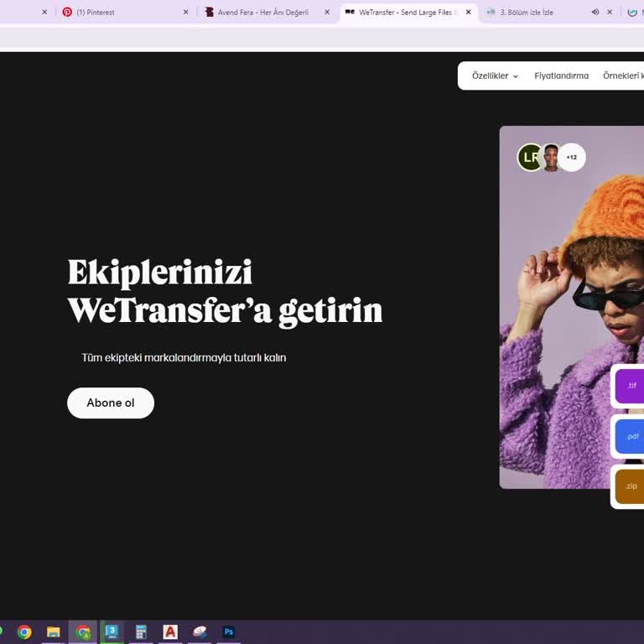The height and width of the screenshot is (644, 644).
Task: Click the Tüm ekipteki markalandırmayla subtitle text
Action: click(184, 358)
